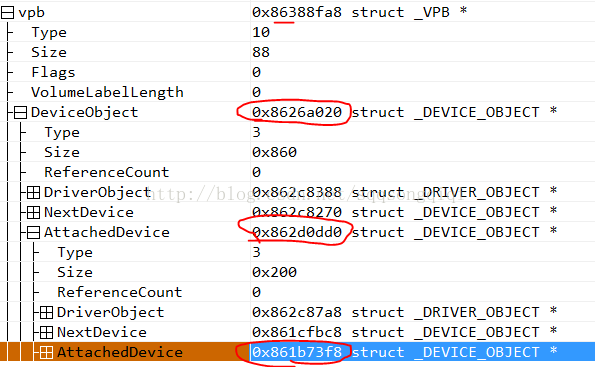Select ReferenceCount row under AttachedDevice
The width and height of the screenshot is (595, 367).
point(298,292)
